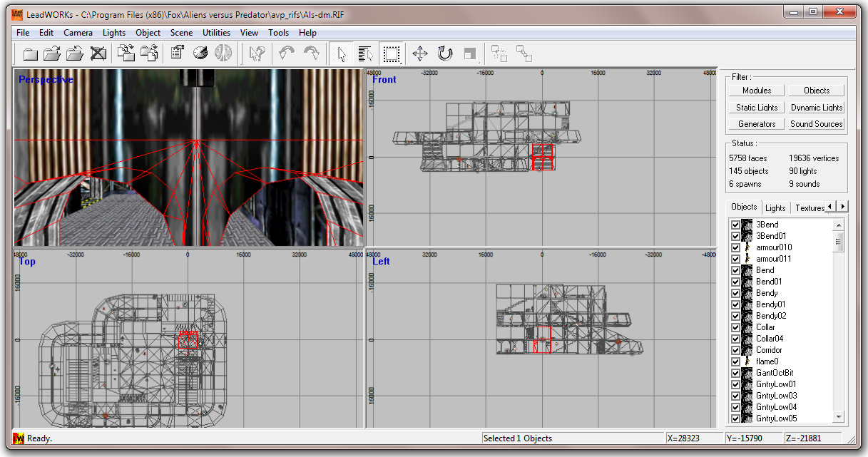This screenshot has width=868, height=457.
Task: Click the LeadWORKs app icon in title bar
Action: pos(16,15)
